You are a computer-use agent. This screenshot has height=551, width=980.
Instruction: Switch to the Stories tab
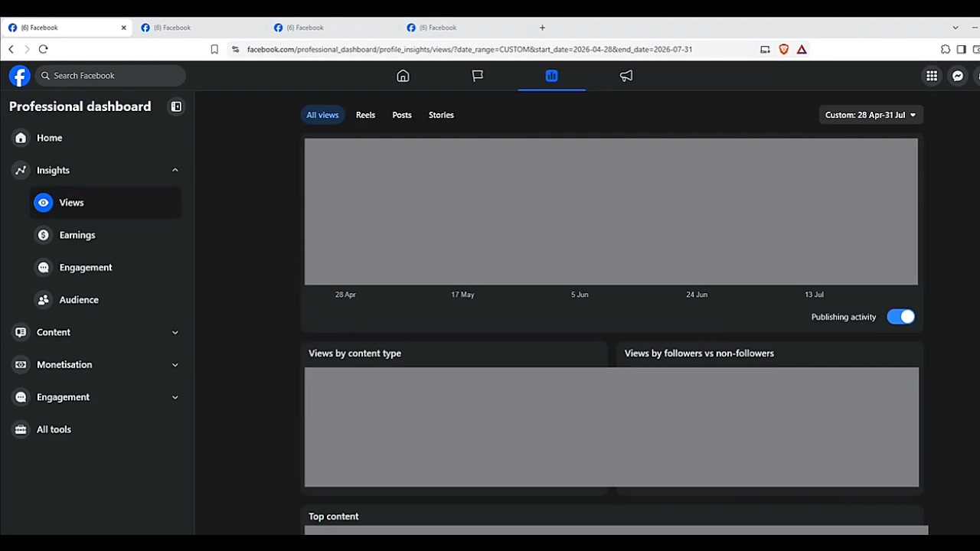tap(441, 115)
